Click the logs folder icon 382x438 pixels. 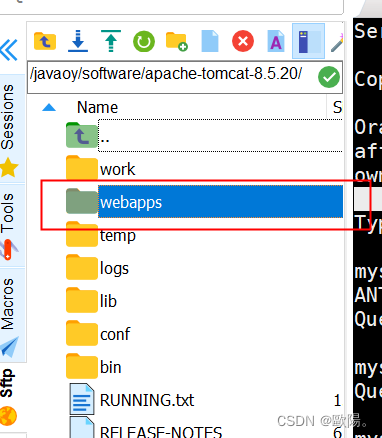[x=82, y=267]
